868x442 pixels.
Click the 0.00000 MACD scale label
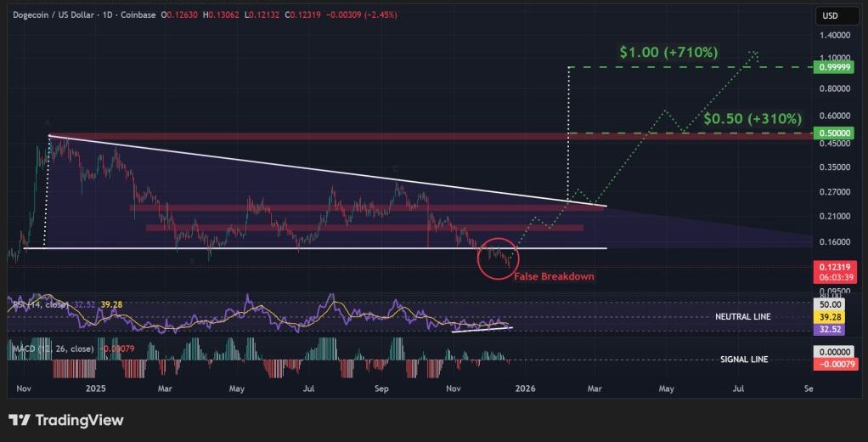tap(836, 352)
